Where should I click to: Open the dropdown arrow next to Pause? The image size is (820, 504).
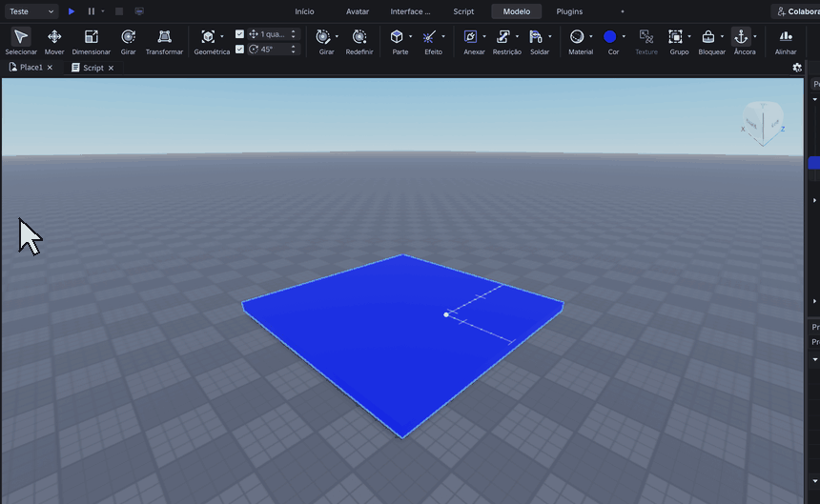click(x=103, y=11)
